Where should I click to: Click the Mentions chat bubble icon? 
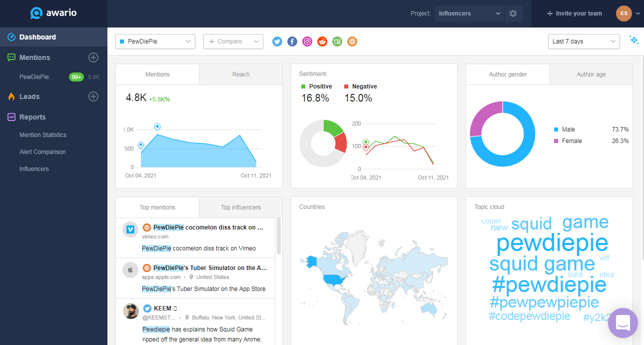click(11, 57)
